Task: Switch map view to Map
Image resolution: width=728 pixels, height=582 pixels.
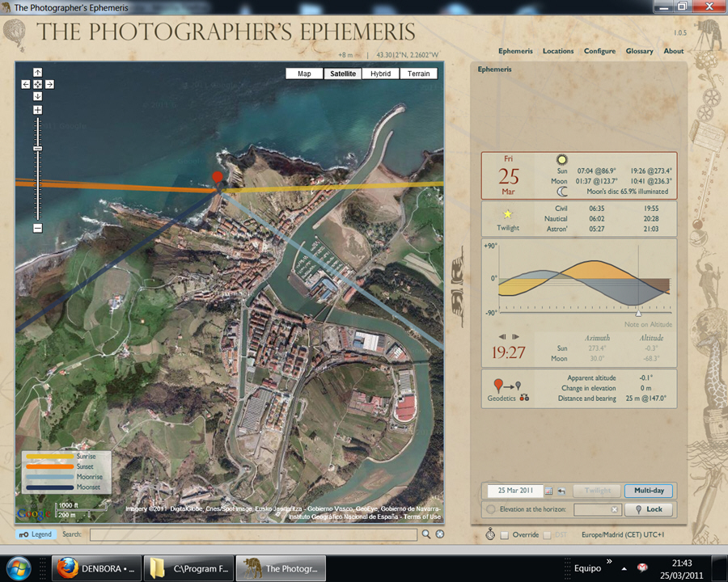Action: point(304,74)
